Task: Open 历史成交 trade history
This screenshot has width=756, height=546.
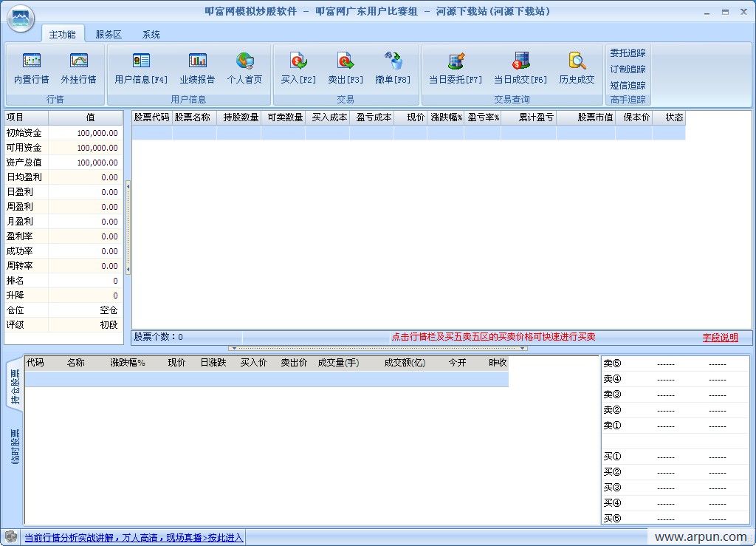Action: click(577, 61)
